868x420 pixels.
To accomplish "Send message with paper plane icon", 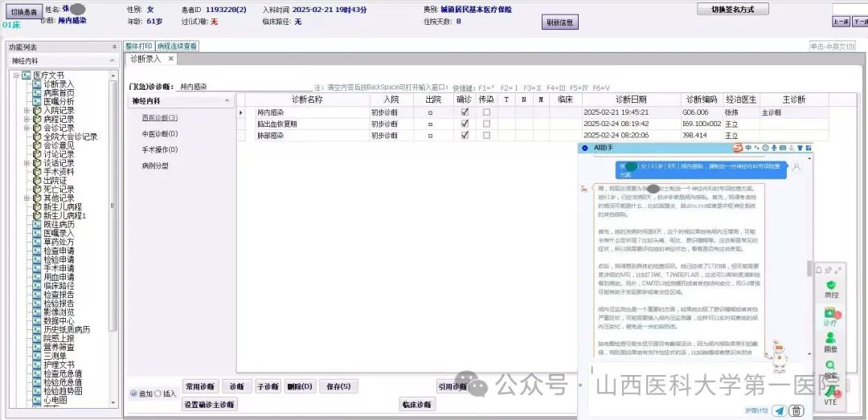I will point(779,410).
